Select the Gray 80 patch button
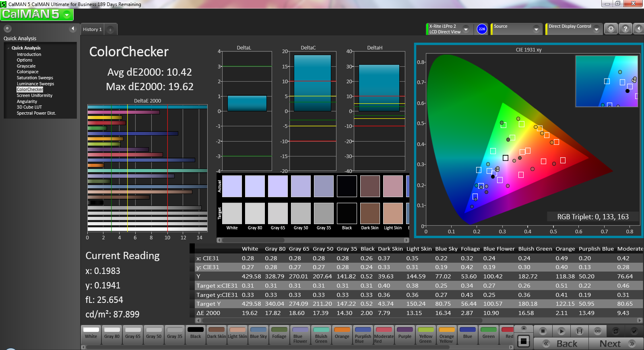This screenshot has width=644, height=350. [112, 335]
